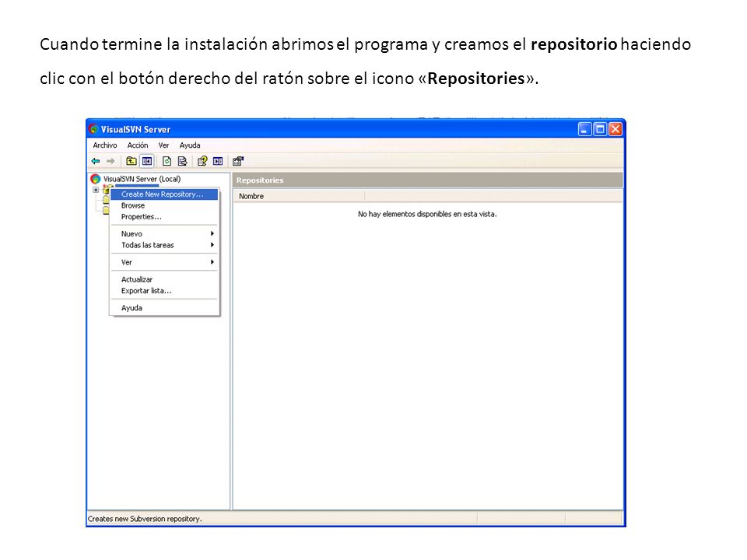The width and height of the screenshot is (747, 560).
Task: Click the Forward arrow toolbar icon
Action: [110, 162]
